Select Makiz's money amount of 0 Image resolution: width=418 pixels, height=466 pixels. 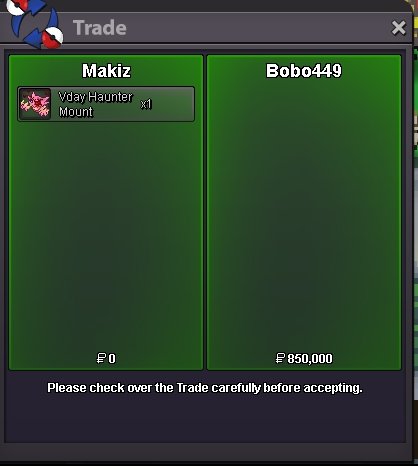pyautogui.click(x=112, y=359)
